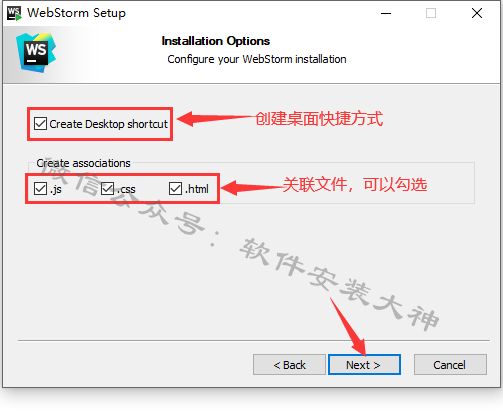Click the red arrow pointing at Next
This screenshot has width=503, height=412.
click(349, 327)
